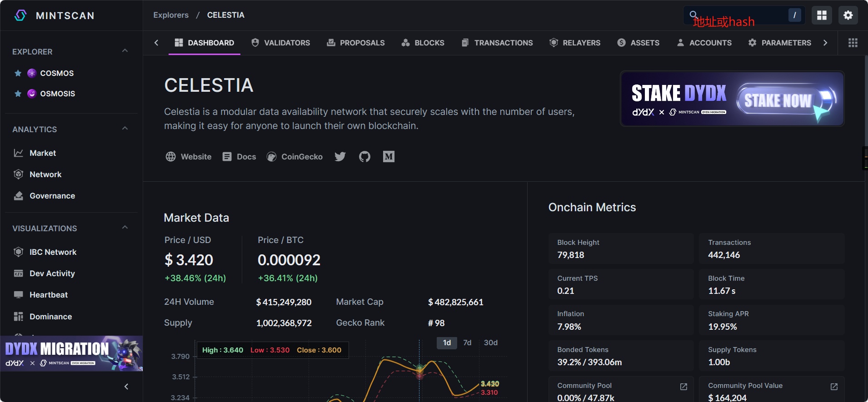Click the grid dashboard icon in header
868x402 pixels.
pyautogui.click(x=822, y=15)
